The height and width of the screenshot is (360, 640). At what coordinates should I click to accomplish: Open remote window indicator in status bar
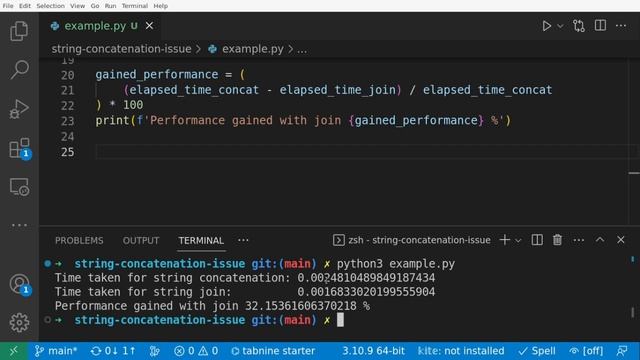tap(14, 351)
